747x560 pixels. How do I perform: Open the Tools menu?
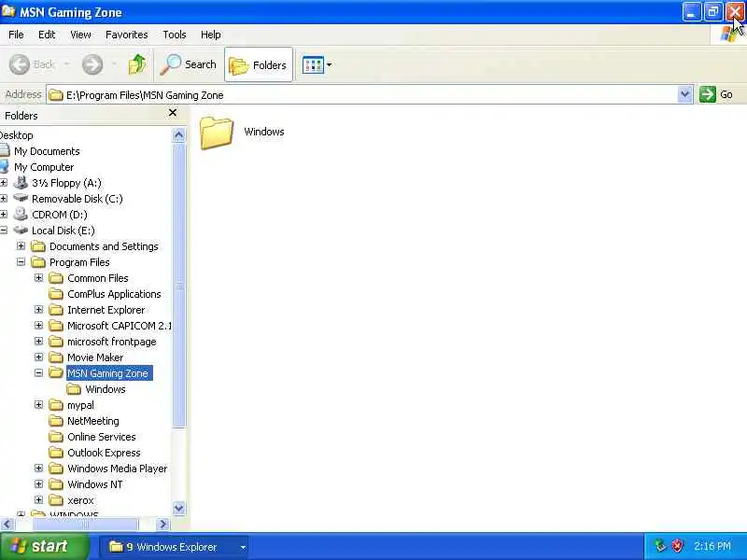pos(175,35)
